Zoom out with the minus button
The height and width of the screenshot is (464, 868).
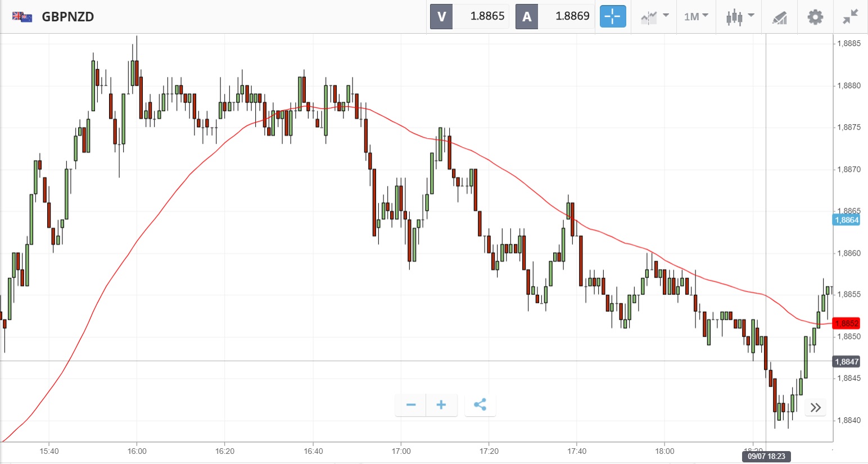click(x=411, y=404)
